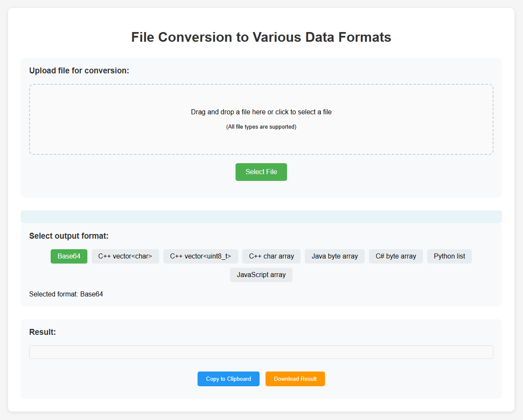
Task: Click the 'All file types are supported' note
Action: tap(261, 127)
